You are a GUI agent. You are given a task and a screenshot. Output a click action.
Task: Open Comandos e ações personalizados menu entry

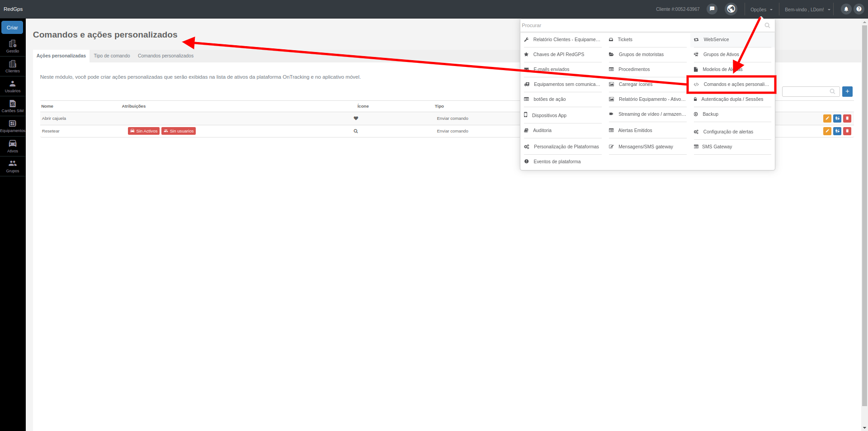click(x=731, y=85)
